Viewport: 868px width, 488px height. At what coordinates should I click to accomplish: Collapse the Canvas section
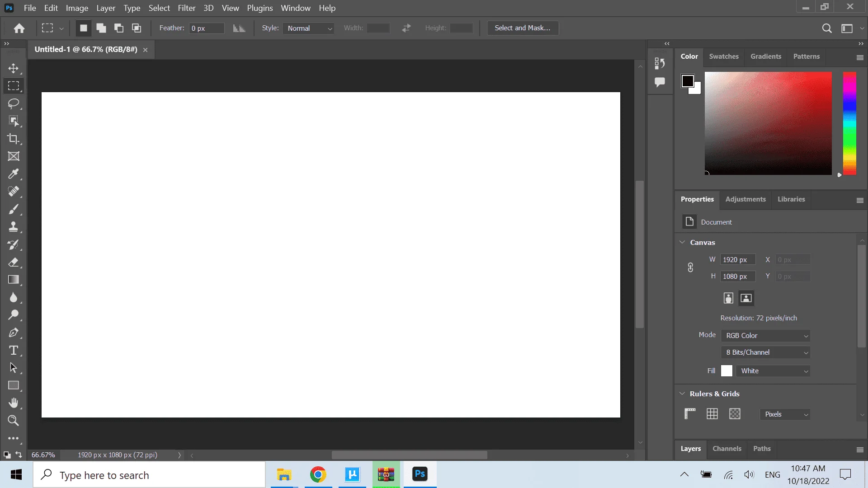coord(682,242)
